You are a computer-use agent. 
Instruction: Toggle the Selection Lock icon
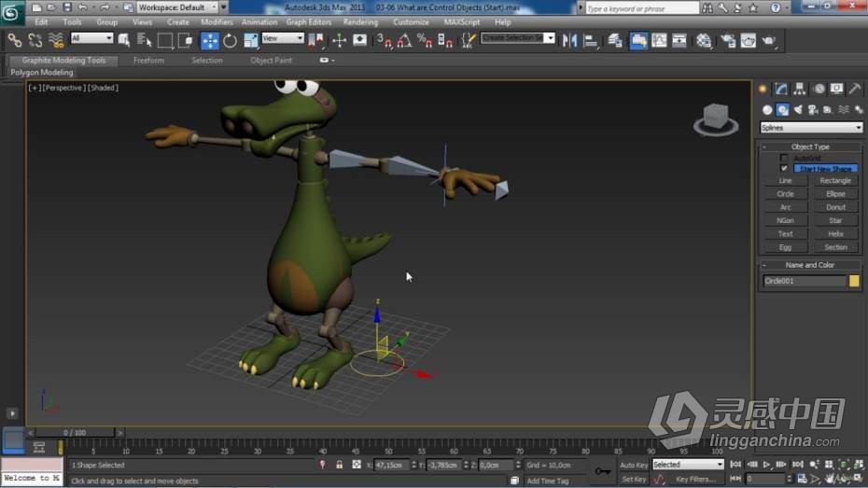pos(340,465)
